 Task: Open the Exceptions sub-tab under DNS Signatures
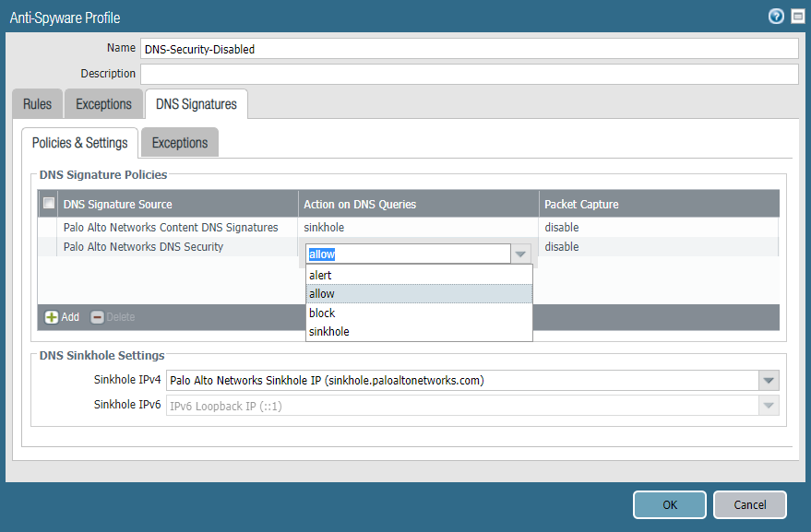179,143
